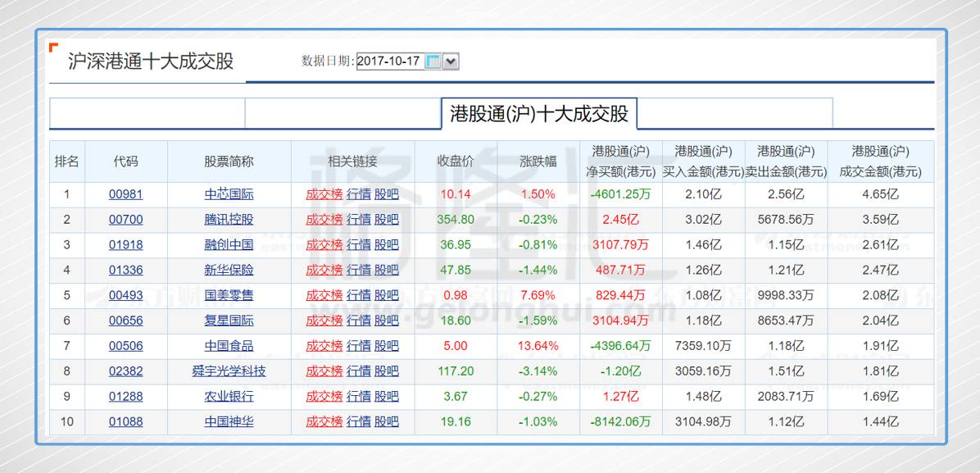The width and height of the screenshot is (980, 473).
Task: Open stock code link 00656
Action: [x=125, y=321]
